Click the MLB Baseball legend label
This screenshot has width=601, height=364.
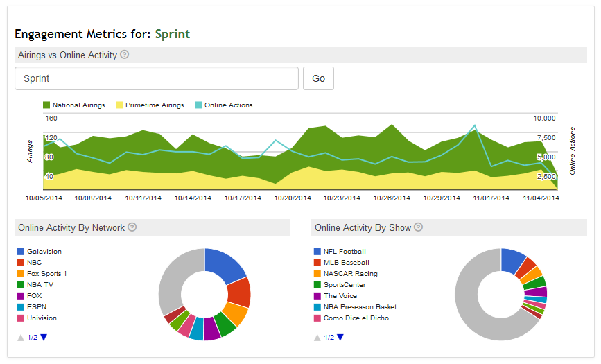click(x=347, y=263)
